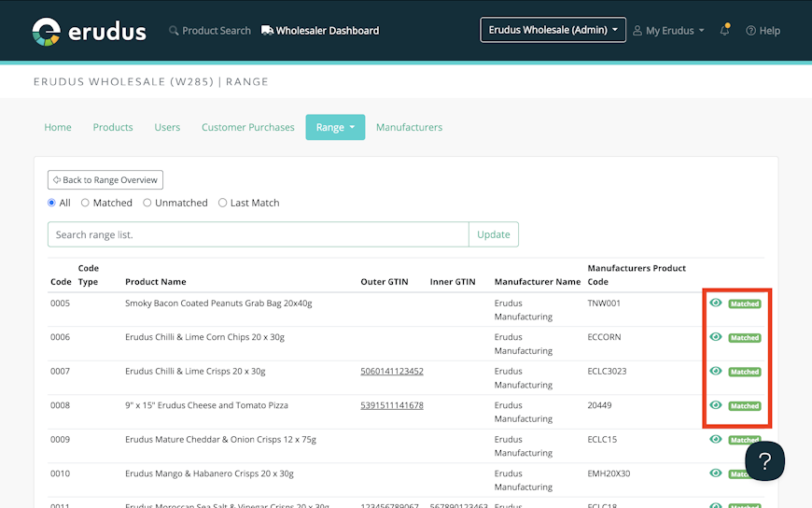Switch to the Products tab
The image size is (812, 508).
pos(113,127)
